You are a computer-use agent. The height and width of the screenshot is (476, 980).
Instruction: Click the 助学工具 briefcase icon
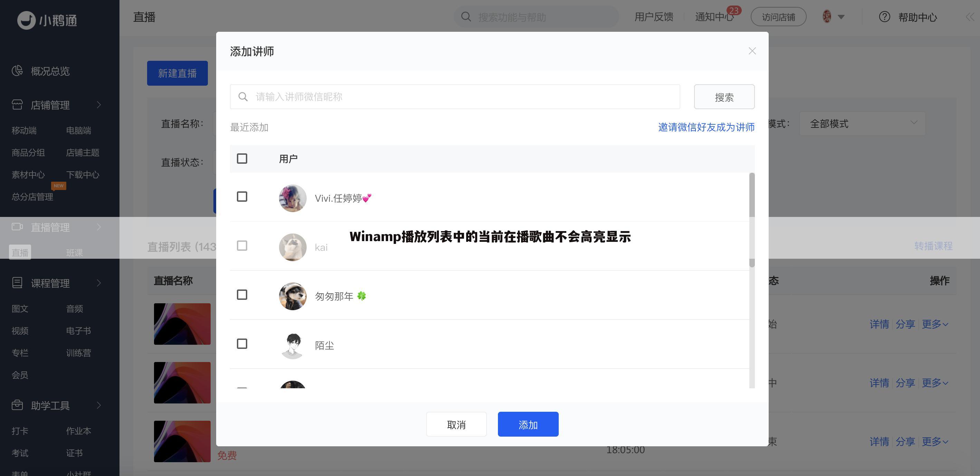click(17, 405)
